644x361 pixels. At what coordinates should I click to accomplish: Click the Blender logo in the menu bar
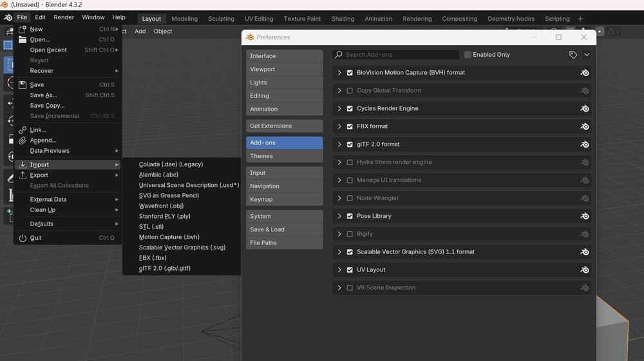8,17
